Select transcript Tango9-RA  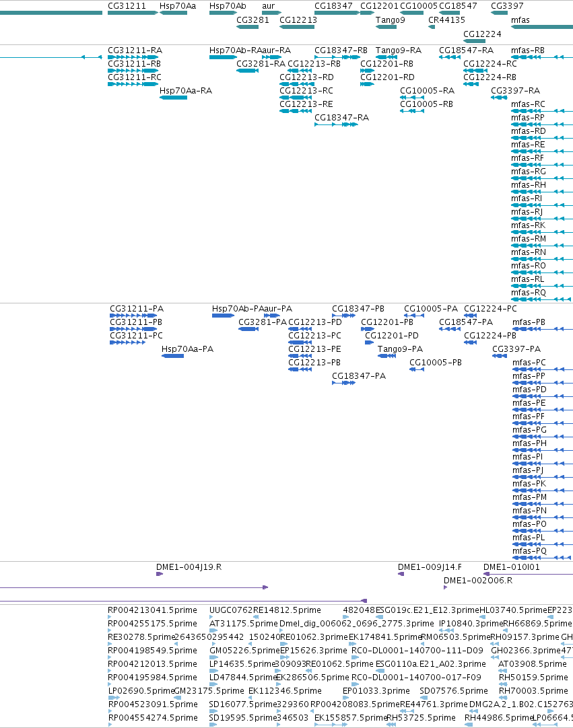(x=398, y=50)
